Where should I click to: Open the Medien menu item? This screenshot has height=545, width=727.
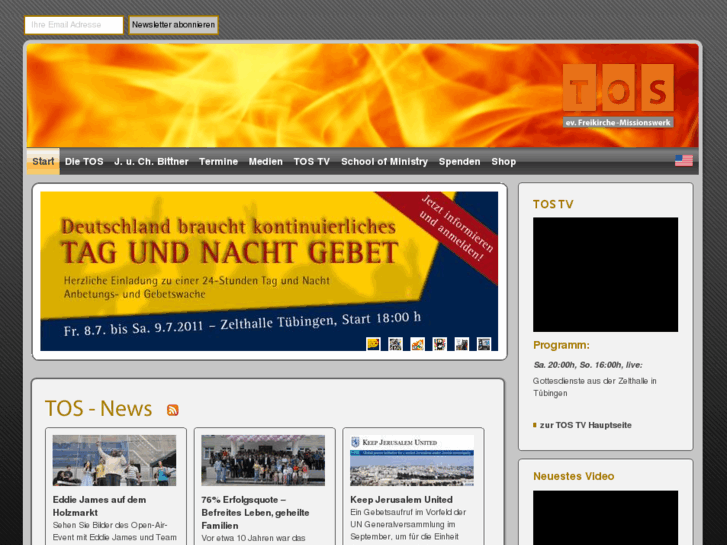click(x=266, y=161)
